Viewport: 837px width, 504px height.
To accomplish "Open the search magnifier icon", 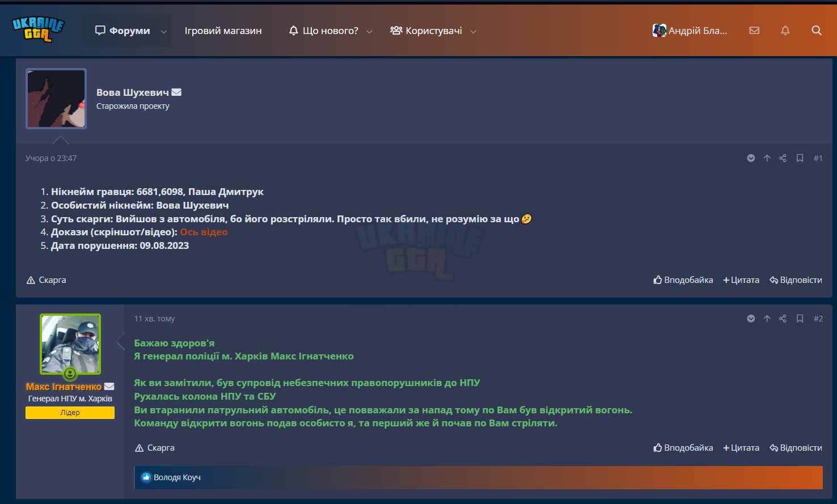I will (x=817, y=31).
